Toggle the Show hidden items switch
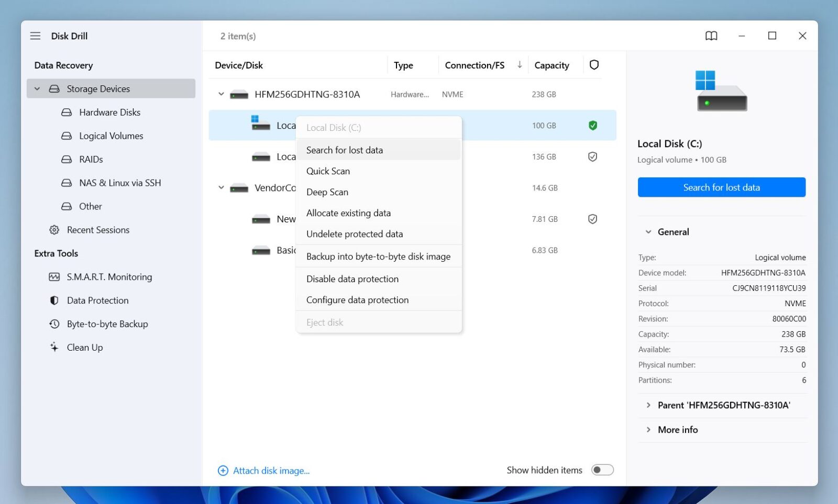The width and height of the screenshot is (838, 504). [x=602, y=469]
